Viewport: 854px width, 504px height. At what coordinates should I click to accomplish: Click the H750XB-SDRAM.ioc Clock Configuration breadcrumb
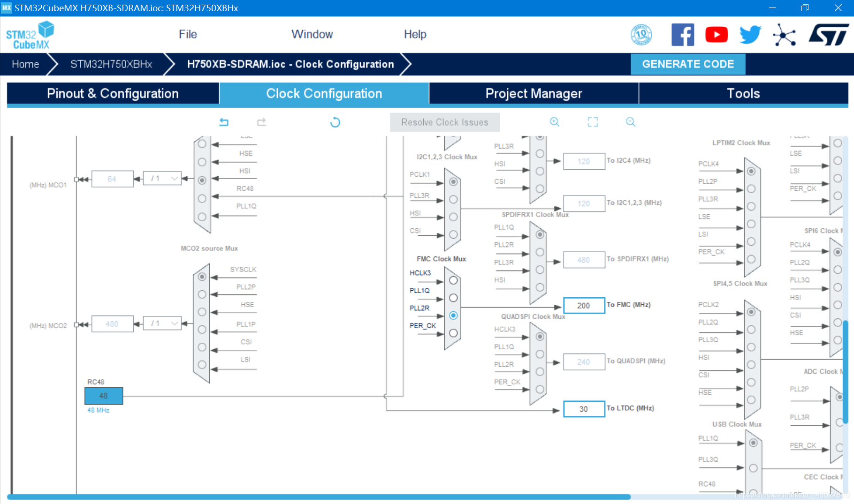[x=290, y=64]
